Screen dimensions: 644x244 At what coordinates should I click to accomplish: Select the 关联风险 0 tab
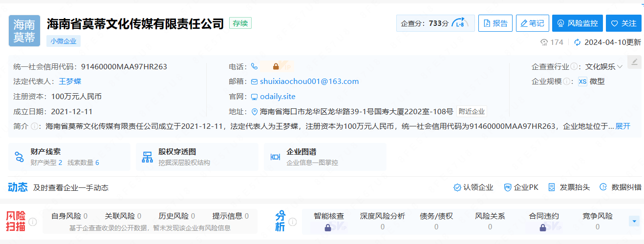click(x=123, y=216)
